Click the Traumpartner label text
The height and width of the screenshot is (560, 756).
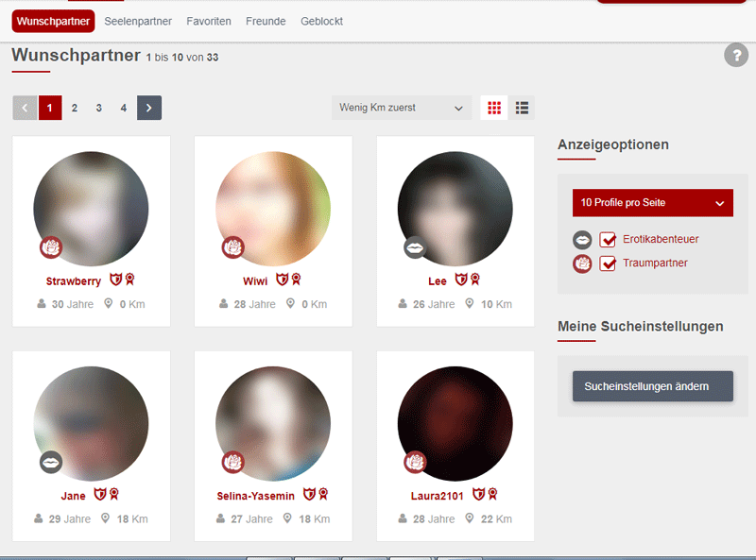655,263
